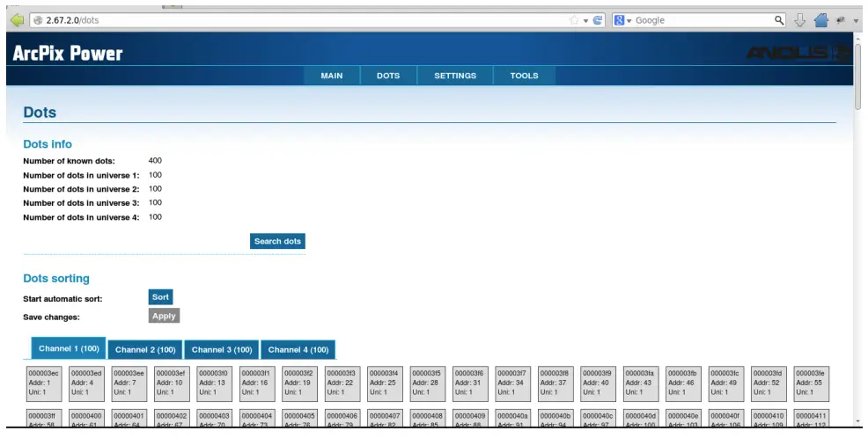Select dot 000003f2 at Addr 19
This screenshot has width=868, height=438.
pyautogui.click(x=299, y=383)
